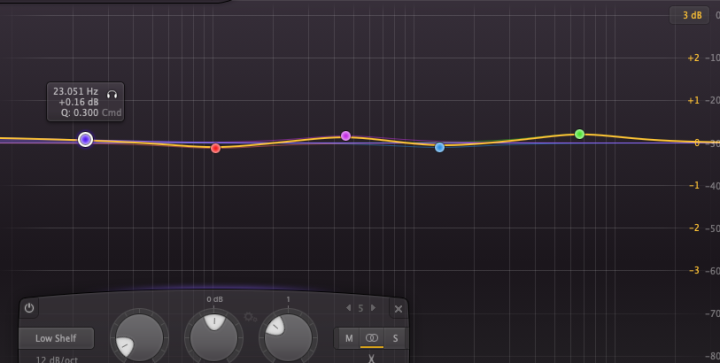The image size is (720, 363).
Task: Click the split band scissors icon
Action: pyautogui.click(x=371, y=358)
